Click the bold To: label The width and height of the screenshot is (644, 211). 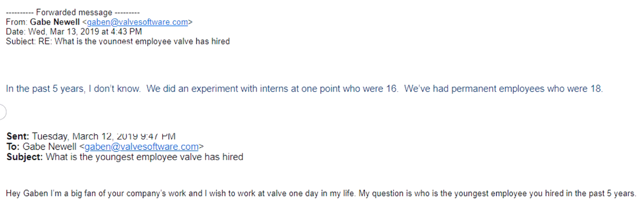tap(13, 147)
